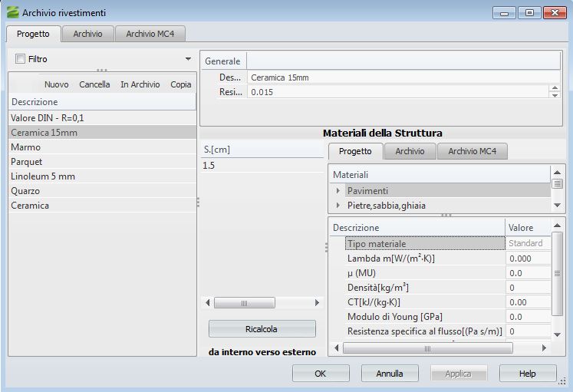The image size is (573, 392).
Task: Enable the Filtro checkbox
Action: tap(21, 59)
